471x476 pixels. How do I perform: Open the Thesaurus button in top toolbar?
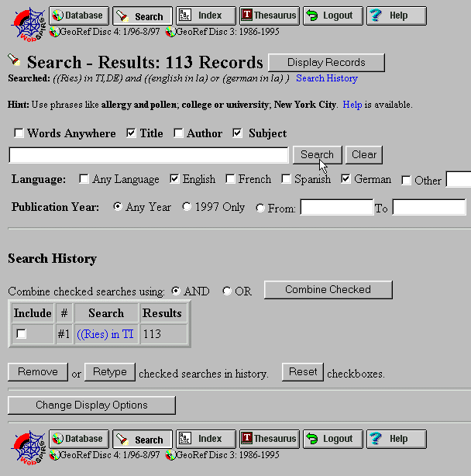pos(270,16)
